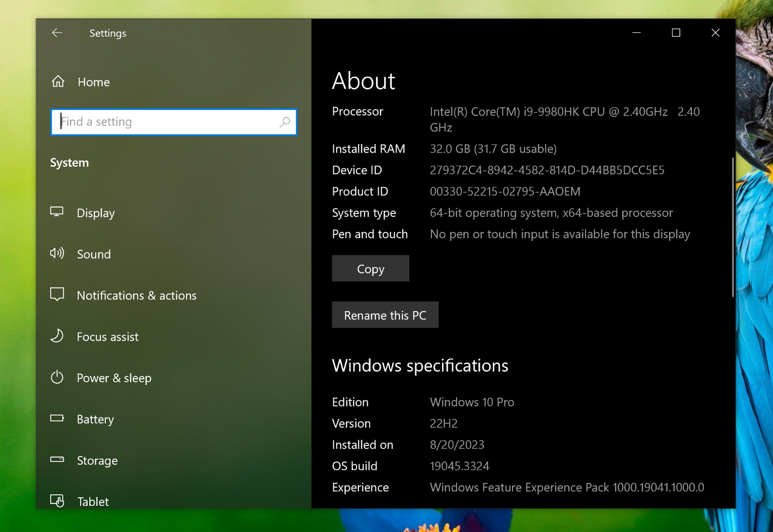Click Product ID value 00330-52215-02795-AAOEM
773x532 pixels.
click(x=505, y=191)
